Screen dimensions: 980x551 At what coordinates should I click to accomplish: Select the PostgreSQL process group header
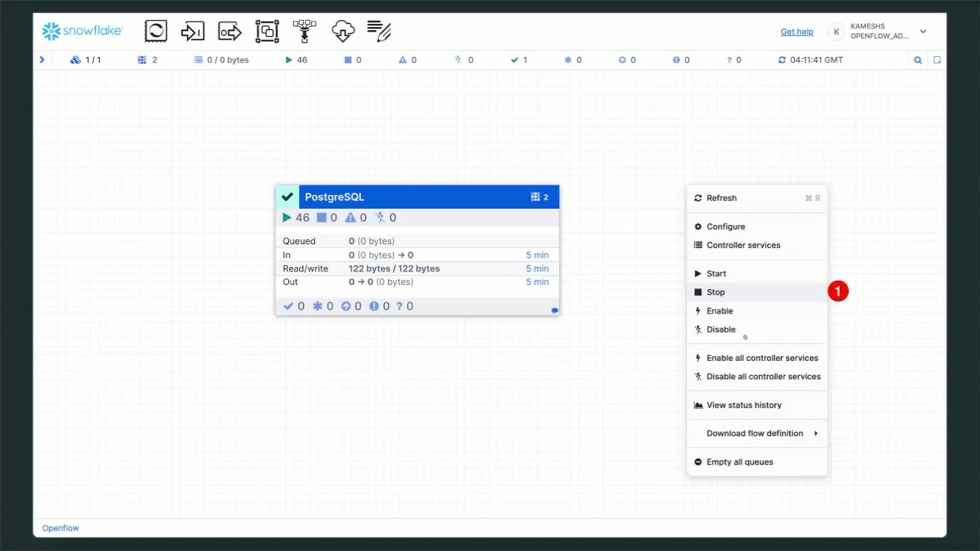(x=412, y=197)
